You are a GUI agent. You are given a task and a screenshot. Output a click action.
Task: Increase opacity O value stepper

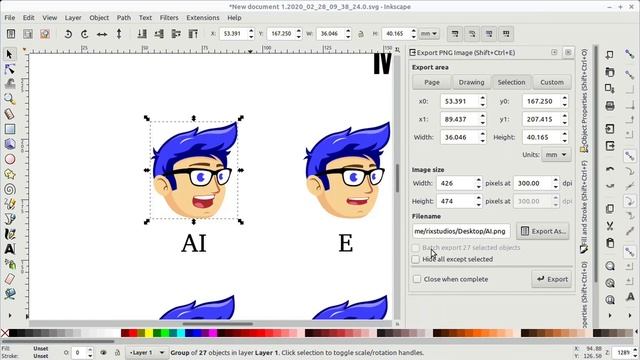pos(90,350)
